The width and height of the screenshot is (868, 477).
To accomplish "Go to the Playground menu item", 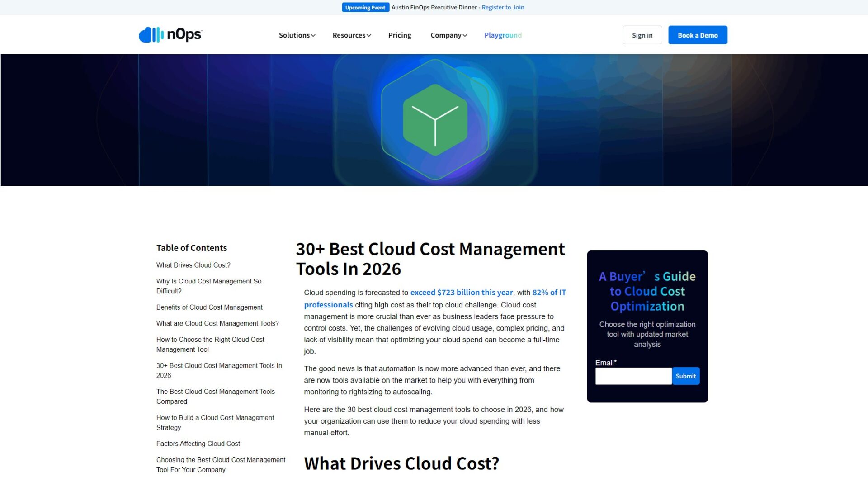I will point(502,35).
